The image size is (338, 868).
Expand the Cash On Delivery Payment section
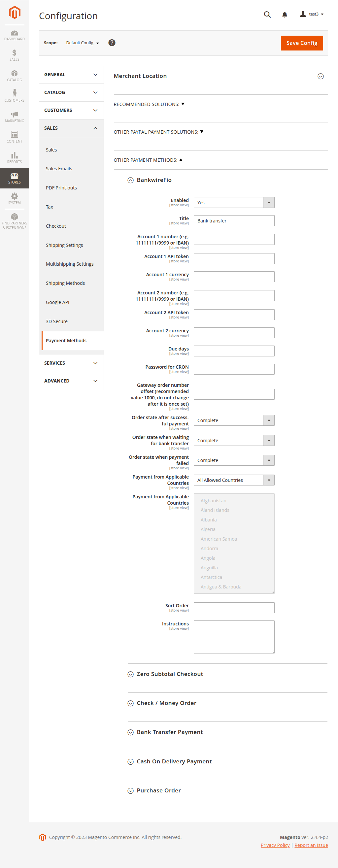pyautogui.click(x=130, y=762)
